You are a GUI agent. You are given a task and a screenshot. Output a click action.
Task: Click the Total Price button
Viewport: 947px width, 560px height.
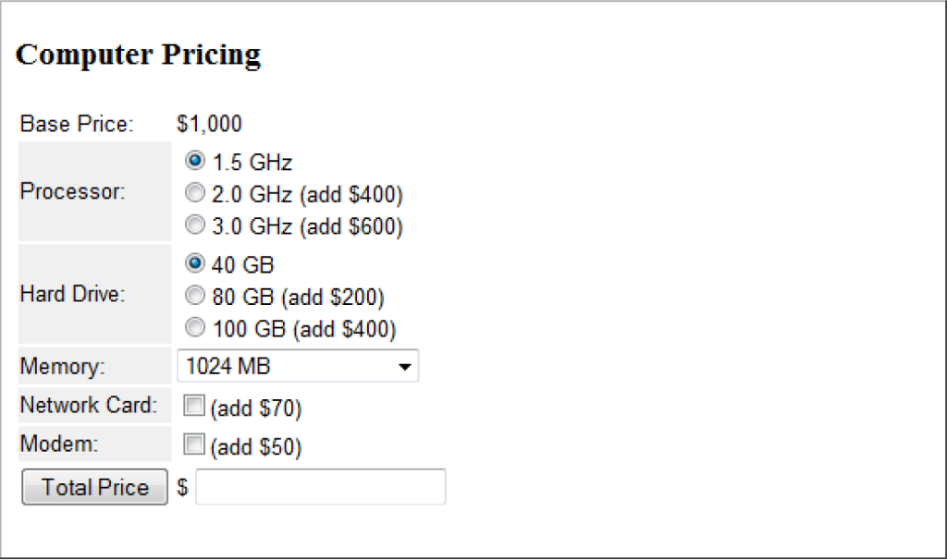pos(93,487)
